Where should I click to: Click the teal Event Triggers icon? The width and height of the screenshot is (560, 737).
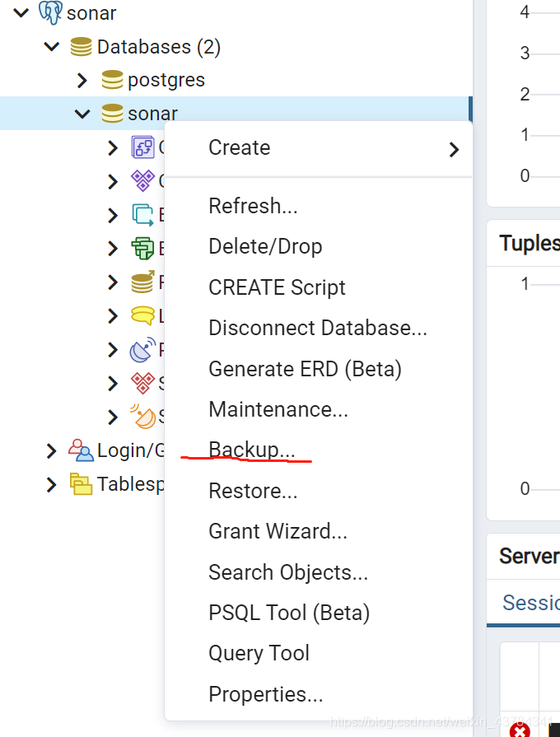(143, 215)
